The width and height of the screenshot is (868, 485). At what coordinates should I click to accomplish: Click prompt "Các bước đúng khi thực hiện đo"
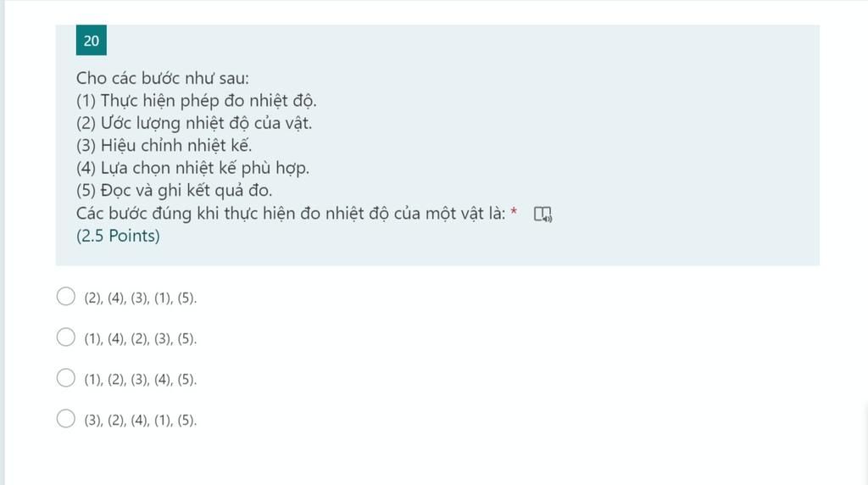[x=198, y=213]
